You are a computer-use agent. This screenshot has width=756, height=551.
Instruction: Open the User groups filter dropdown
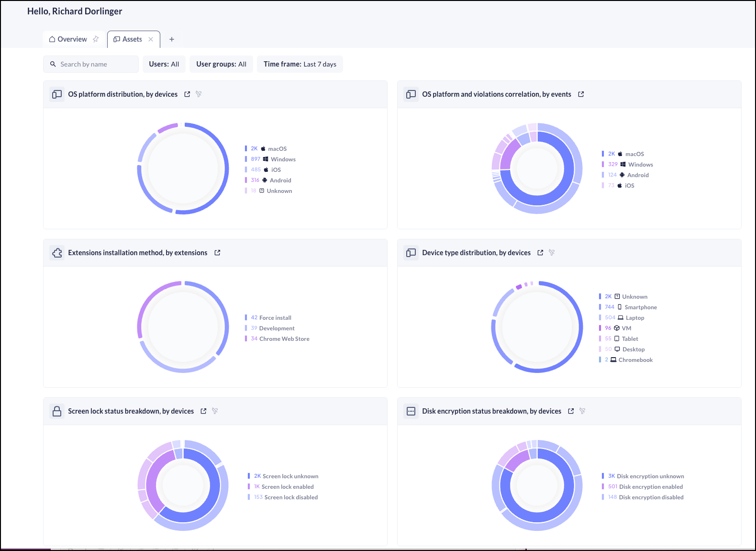pyautogui.click(x=221, y=64)
